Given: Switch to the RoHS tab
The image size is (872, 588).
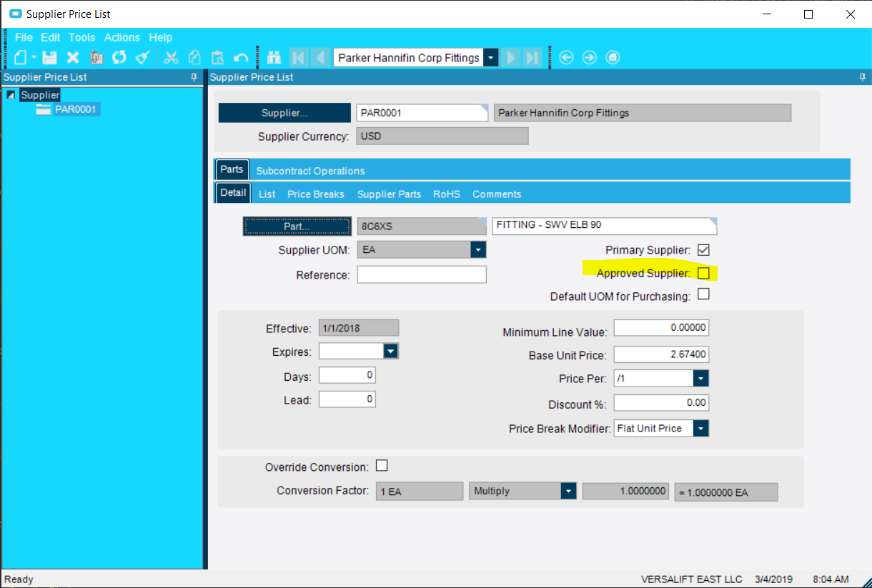Looking at the screenshot, I should [447, 194].
